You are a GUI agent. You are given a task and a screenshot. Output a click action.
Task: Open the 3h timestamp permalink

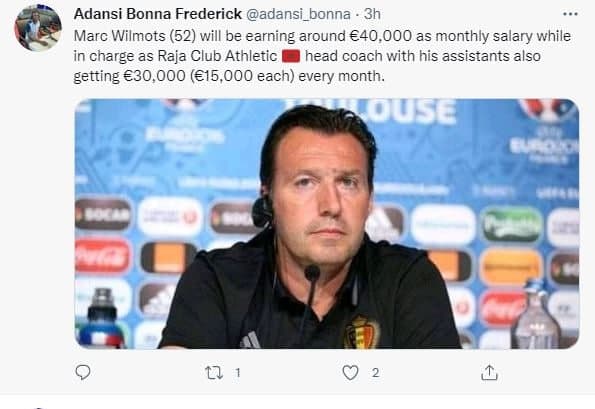coord(372,14)
